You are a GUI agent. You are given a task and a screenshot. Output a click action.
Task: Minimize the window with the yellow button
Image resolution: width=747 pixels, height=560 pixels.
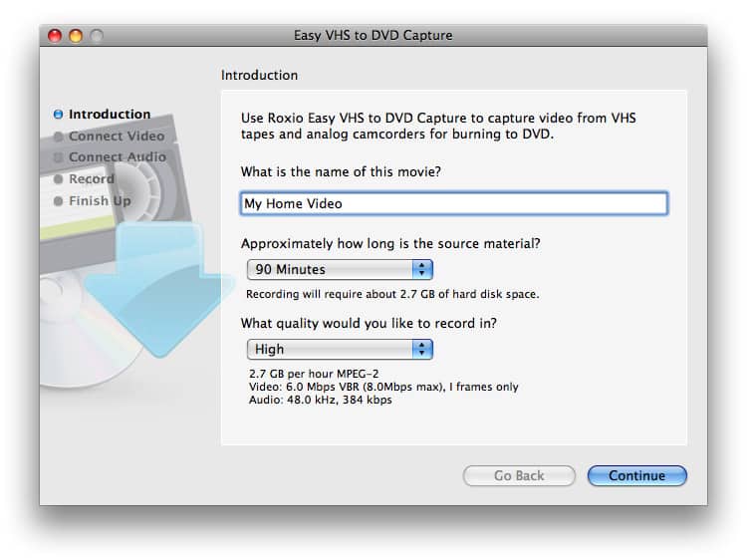tap(76, 36)
